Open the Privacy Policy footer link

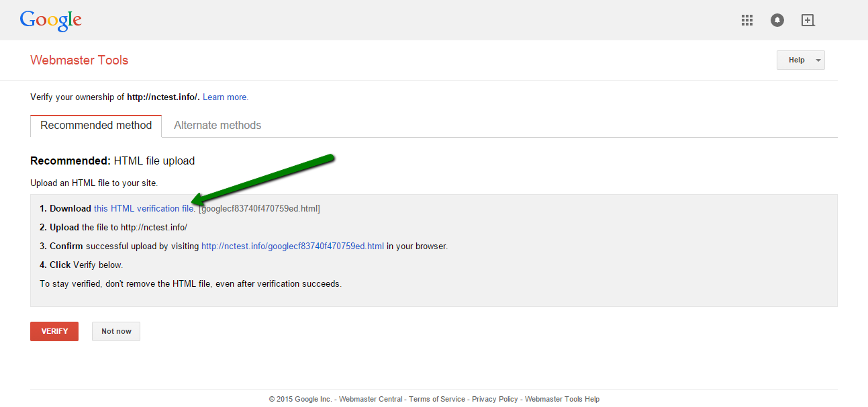495,399
